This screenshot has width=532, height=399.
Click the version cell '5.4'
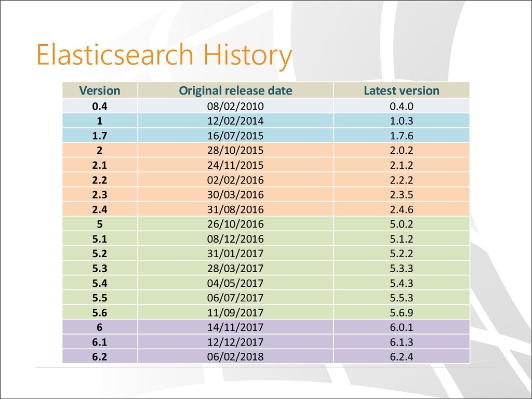100,283
